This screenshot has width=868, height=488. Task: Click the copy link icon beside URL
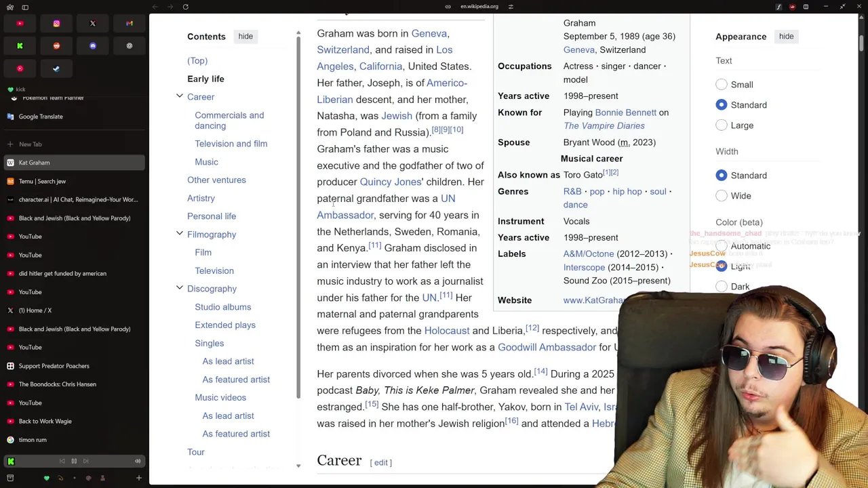coord(448,7)
